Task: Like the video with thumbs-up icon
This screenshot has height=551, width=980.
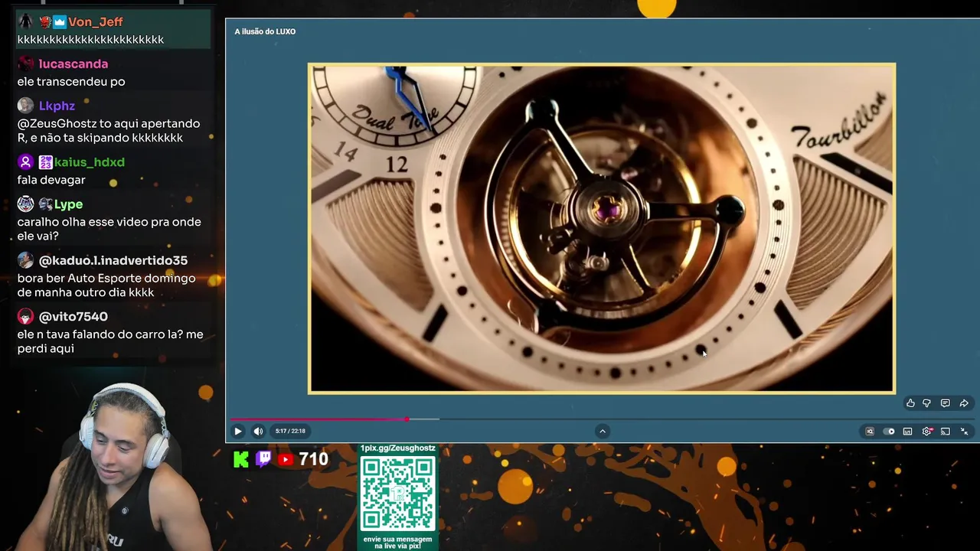Action: coord(910,403)
